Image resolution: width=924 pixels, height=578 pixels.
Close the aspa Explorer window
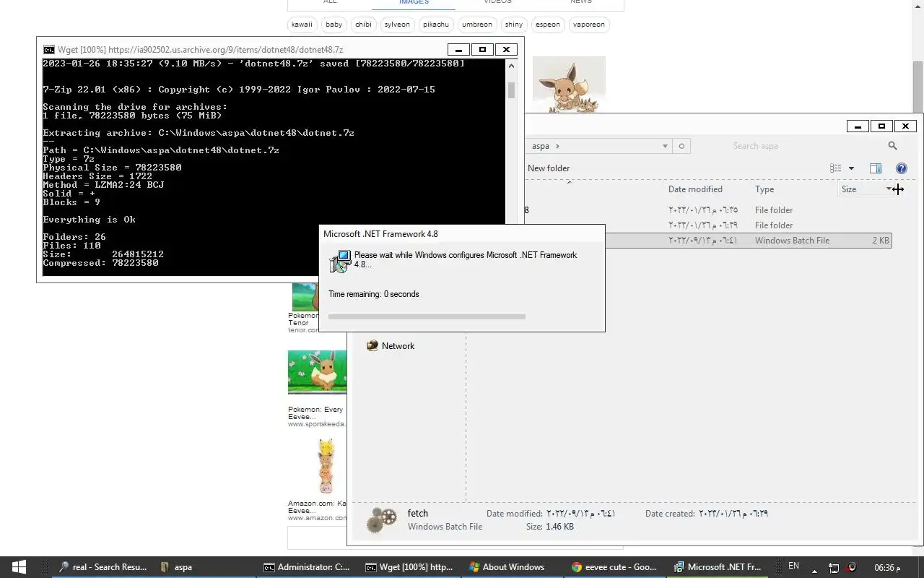905,126
